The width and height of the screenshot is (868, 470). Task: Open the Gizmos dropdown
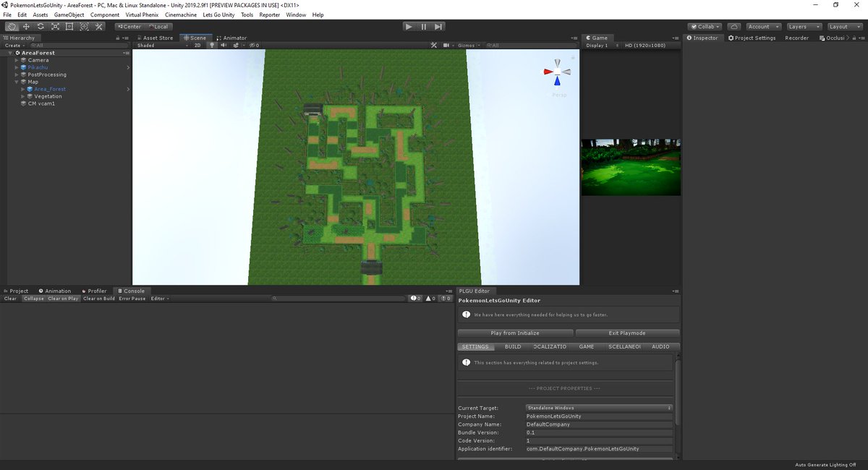pyautogui.click(x=467, y=45)
